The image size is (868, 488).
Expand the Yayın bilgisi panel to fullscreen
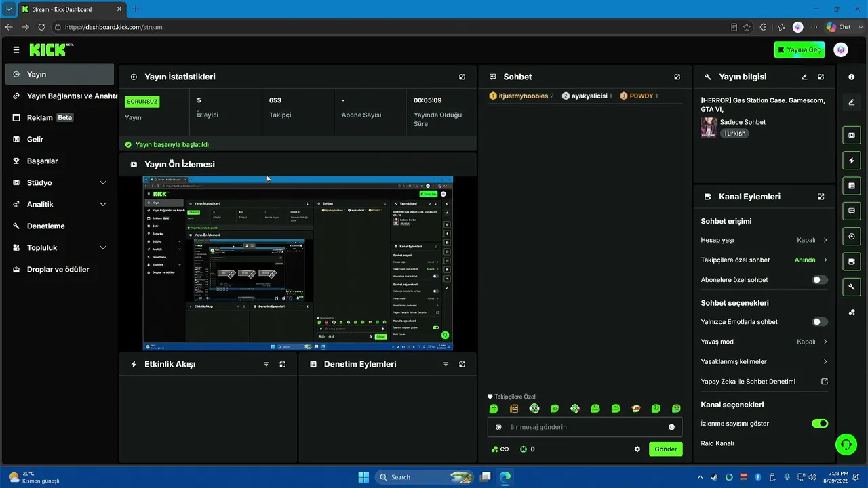click(821, 77)
